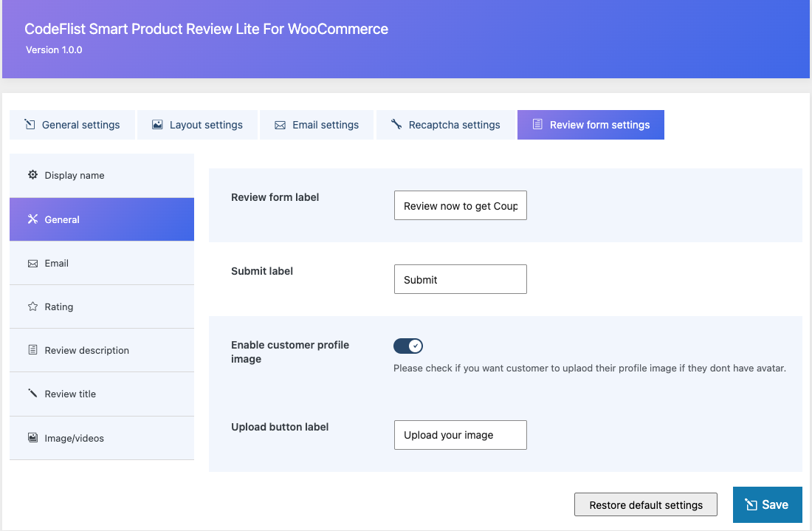Click the save icon inside Save button
Image resolution: width=812 pixels, height=531 pixels.
751,504
